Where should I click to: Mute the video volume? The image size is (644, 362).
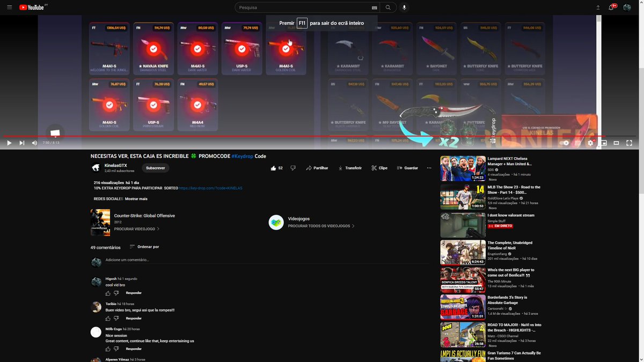34,143
